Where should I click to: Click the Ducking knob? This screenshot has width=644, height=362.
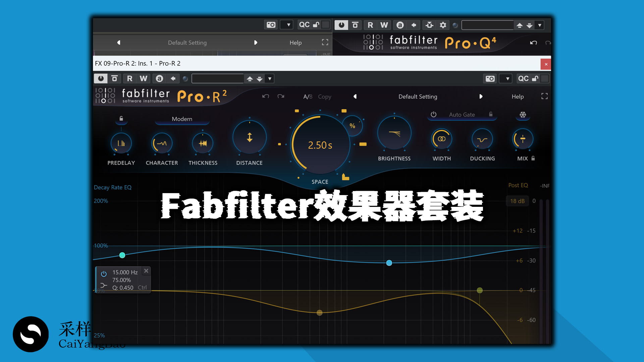(x=482, y=139)
